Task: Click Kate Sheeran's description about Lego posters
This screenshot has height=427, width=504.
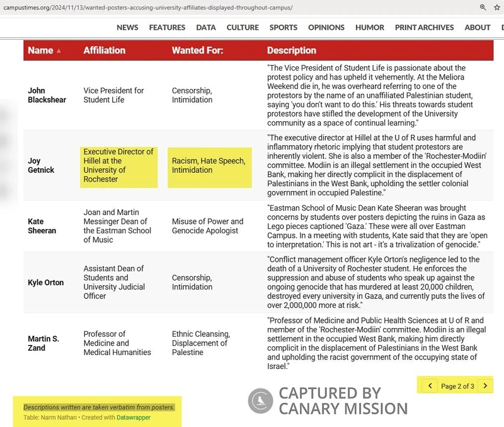Action: point(377,226)
